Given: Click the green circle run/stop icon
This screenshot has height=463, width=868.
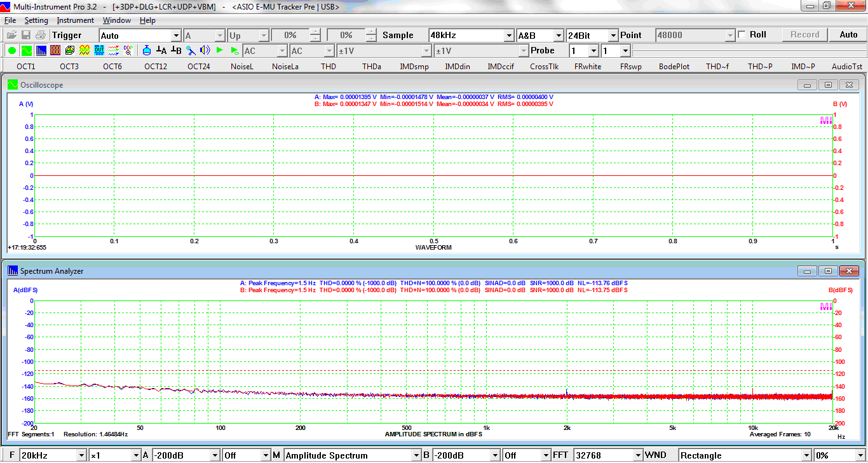Looking at the screenshot, I should click(x=12, y=50).
